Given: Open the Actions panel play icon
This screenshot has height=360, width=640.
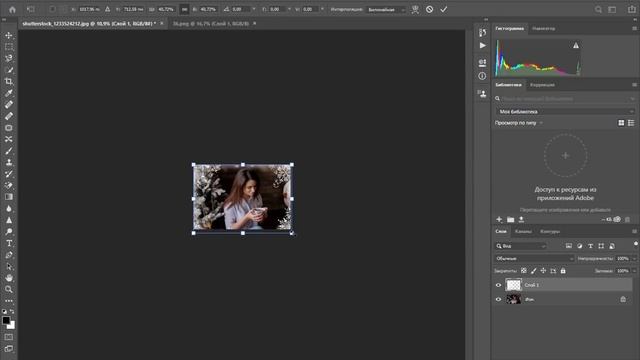Looking at the screenshot, I should tap(482, 45).
